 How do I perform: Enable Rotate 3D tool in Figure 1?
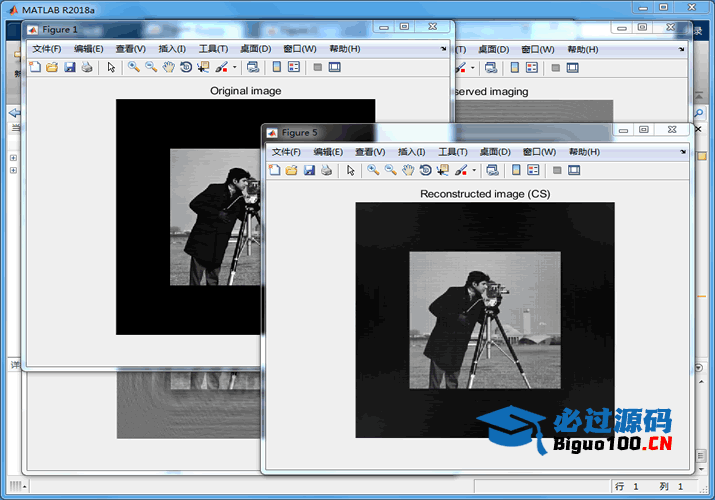pos(186,67)
